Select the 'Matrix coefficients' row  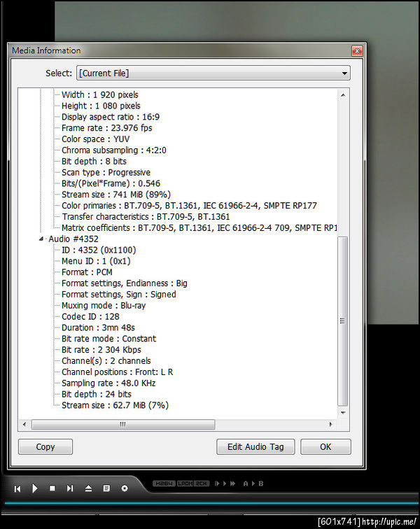pos(199,228)
